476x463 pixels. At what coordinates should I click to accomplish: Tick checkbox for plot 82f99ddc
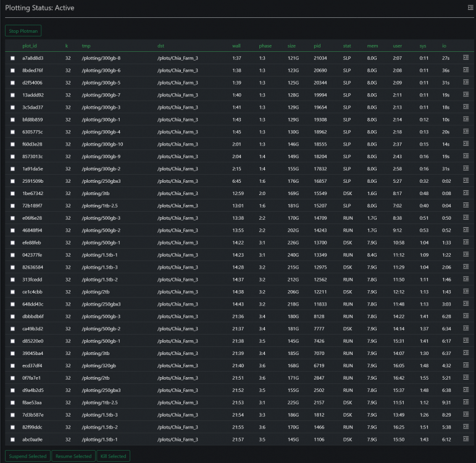pyautogui.click(x=12, y=427)
